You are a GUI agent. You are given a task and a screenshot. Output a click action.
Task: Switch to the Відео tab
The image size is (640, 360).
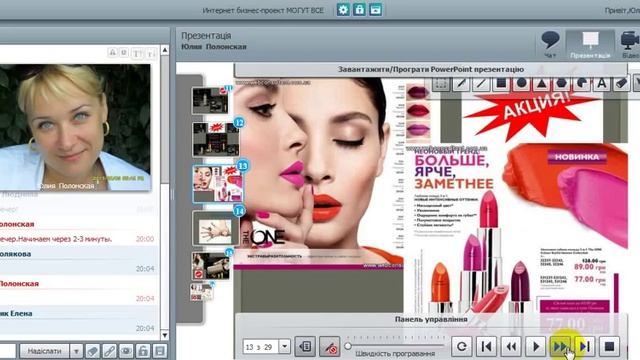coord(629,44)
